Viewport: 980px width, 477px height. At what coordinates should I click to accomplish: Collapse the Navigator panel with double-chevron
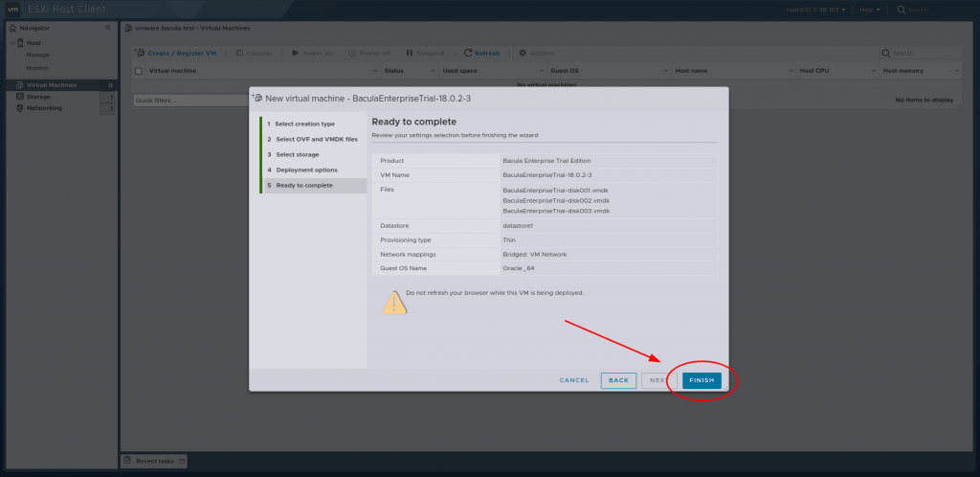107,28
